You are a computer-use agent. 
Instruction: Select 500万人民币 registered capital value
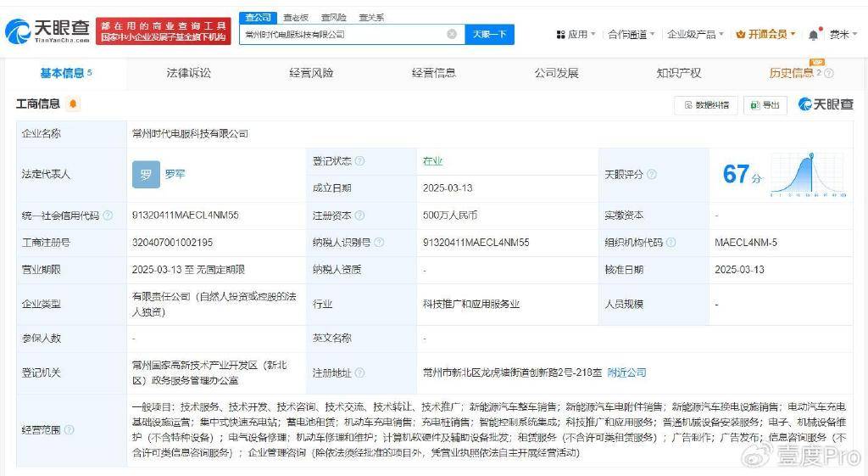click(x=449, y=215)
